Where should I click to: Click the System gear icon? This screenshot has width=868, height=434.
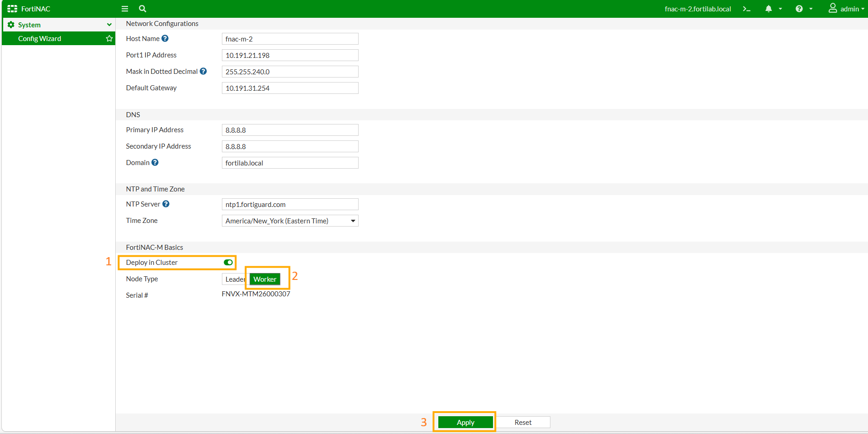coord(11,25)
